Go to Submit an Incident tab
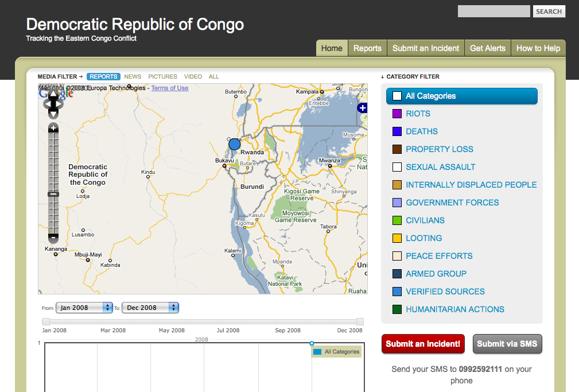 [425, 48]
